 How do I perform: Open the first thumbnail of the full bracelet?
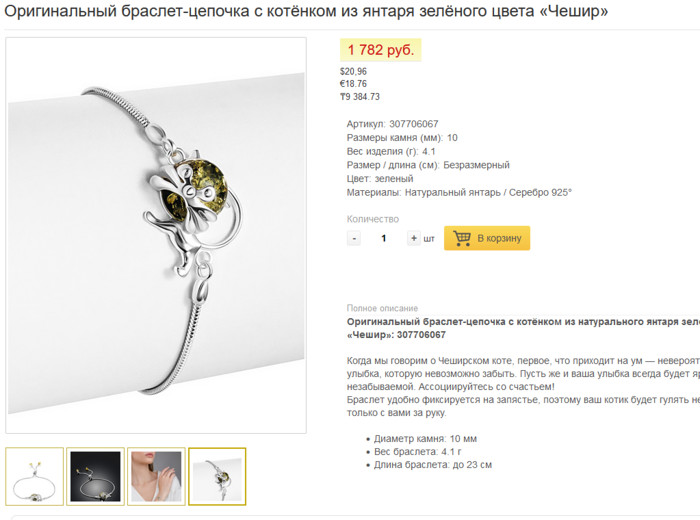(34, 476)
